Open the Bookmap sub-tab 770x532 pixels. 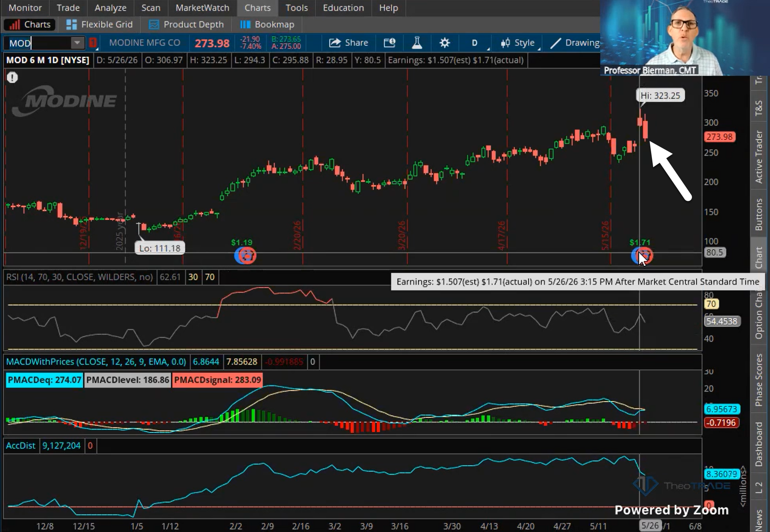click(268, 25)
